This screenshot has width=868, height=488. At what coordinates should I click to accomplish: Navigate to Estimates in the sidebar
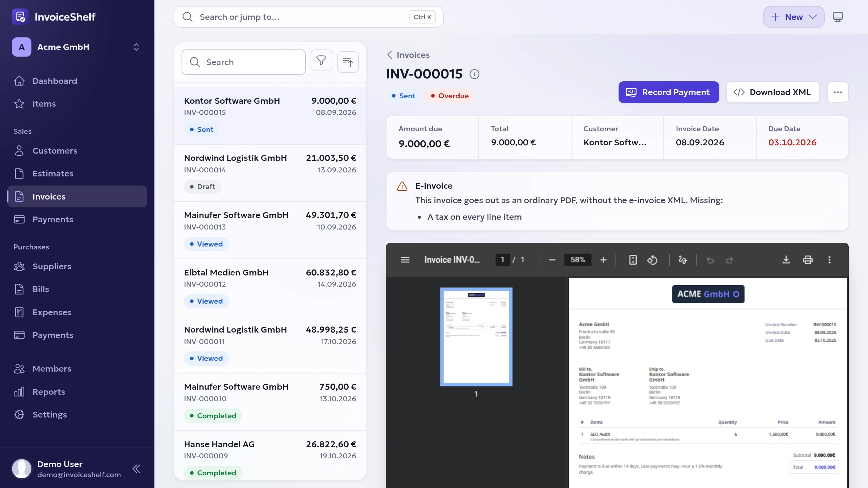pos(77,174)
